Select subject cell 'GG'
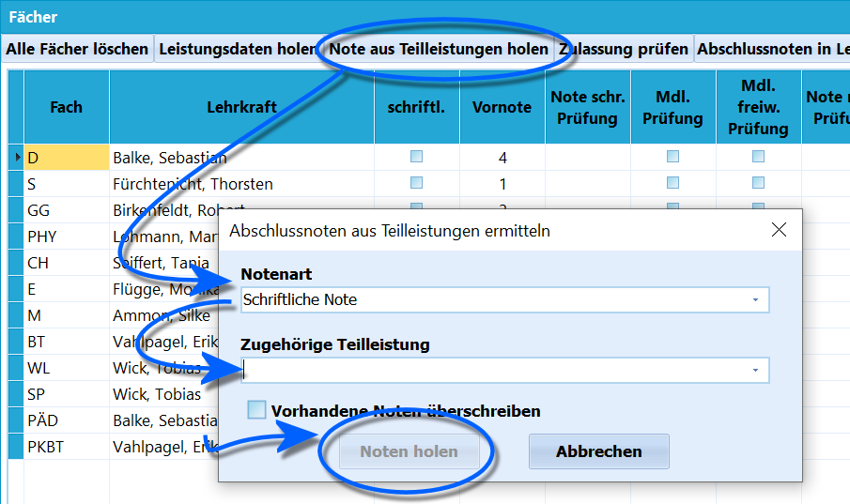 tap(67, 210)
